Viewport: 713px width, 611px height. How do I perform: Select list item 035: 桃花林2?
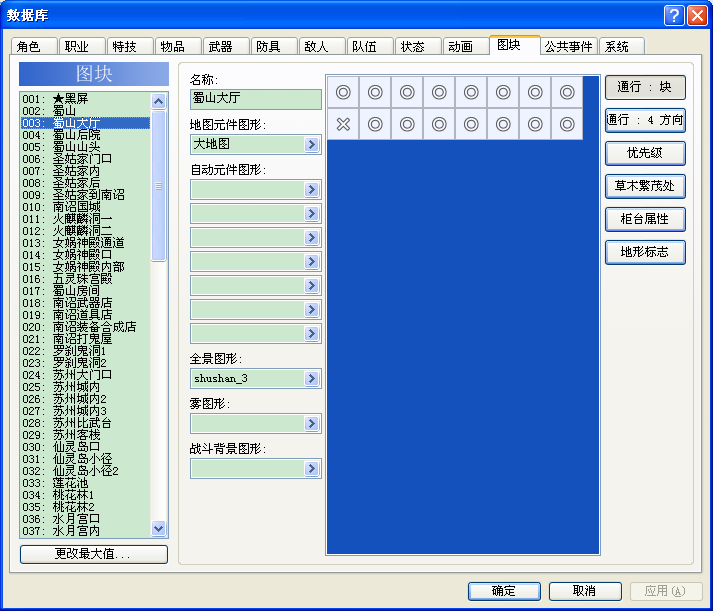tap(85, 507)
